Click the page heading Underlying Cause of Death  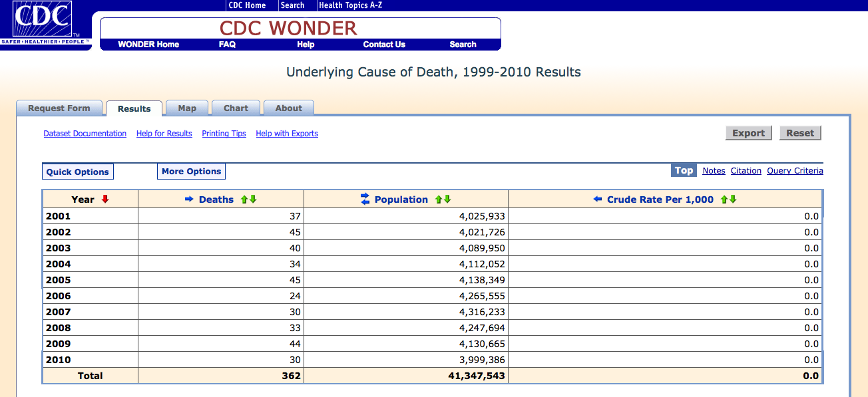point(433,72)
